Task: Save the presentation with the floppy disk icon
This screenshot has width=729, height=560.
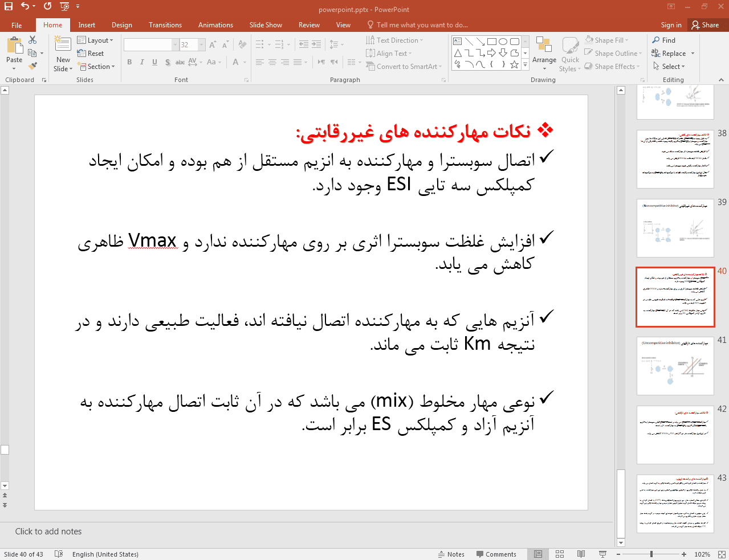Action: point(9,6)
